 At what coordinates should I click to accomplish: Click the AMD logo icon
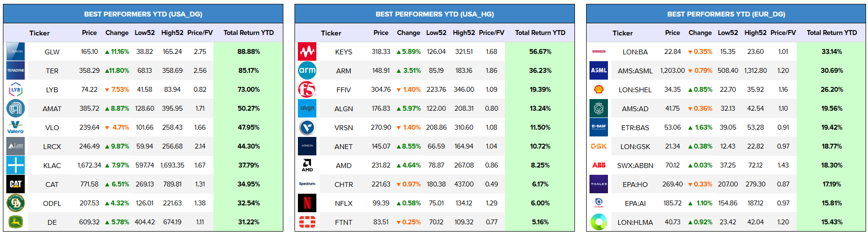307,165
